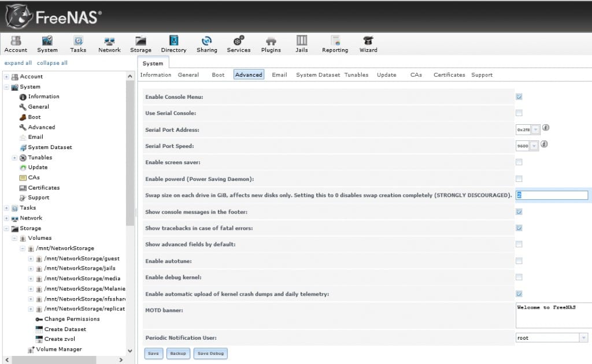Expand the Account tree node
592x364 pixels.
[6, 77]
